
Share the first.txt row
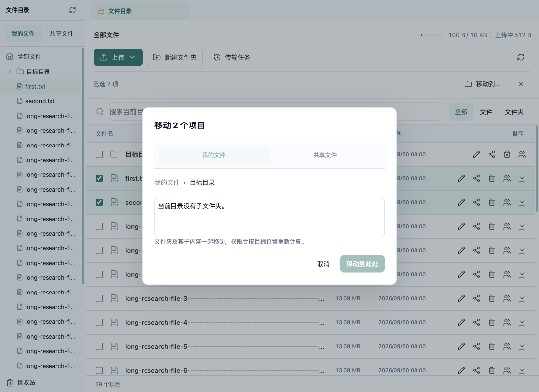click(476, 178)
